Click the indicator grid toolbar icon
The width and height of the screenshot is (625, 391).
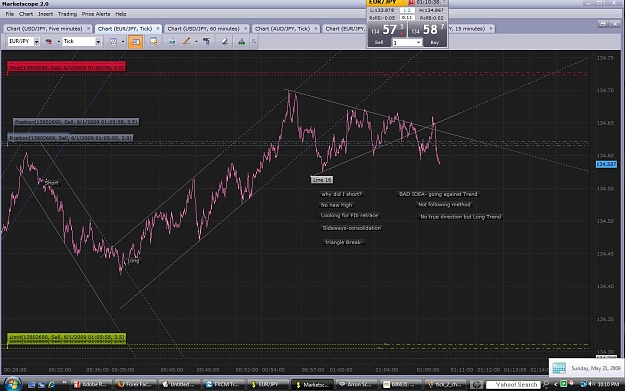[113, 41]
